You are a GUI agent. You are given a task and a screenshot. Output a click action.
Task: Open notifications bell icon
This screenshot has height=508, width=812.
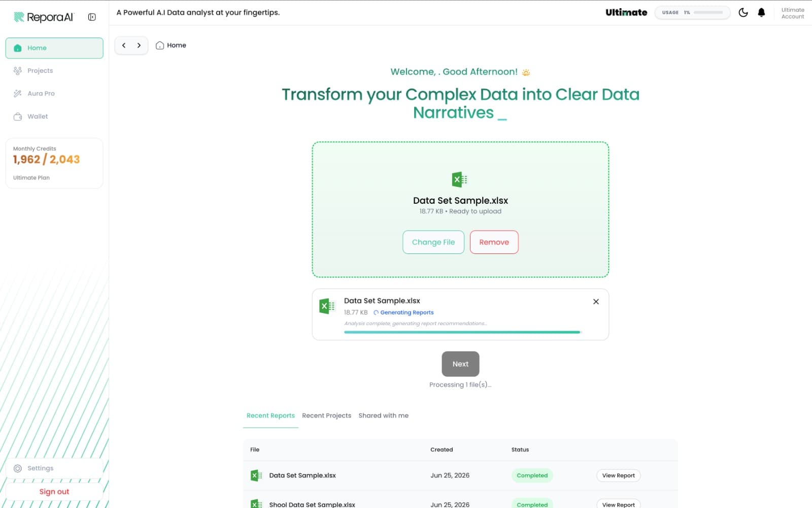coord(761,13)
